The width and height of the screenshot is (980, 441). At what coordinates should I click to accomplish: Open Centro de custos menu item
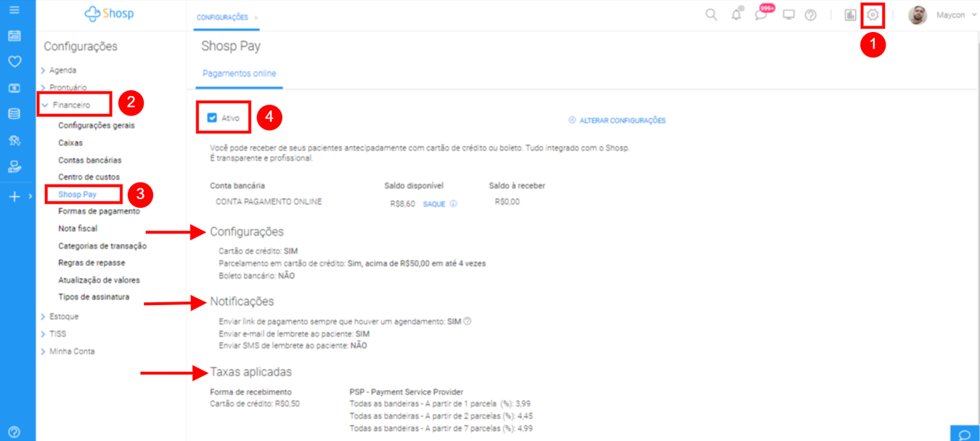89,177
